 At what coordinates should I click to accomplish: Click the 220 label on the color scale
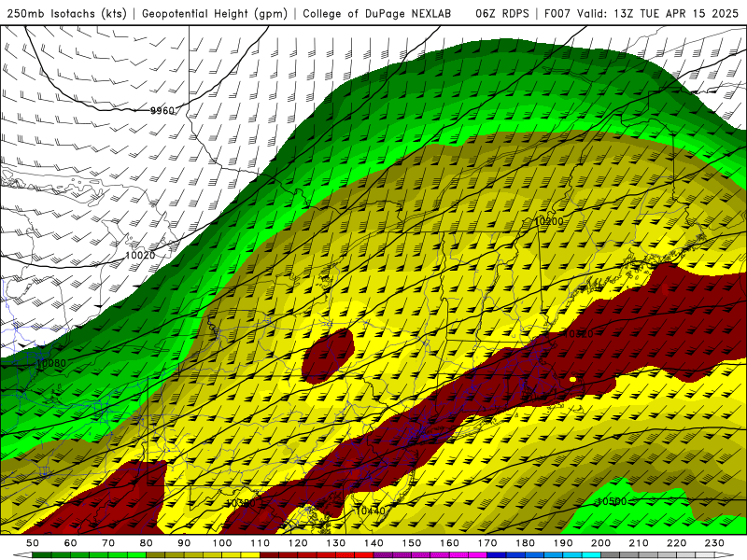(676, 543)
